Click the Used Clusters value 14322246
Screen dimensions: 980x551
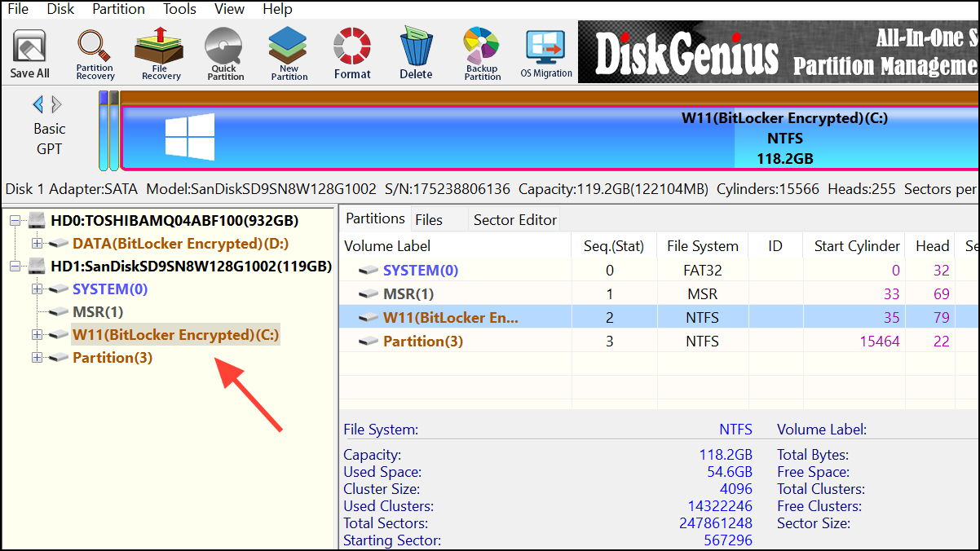[x=719, y=506]
